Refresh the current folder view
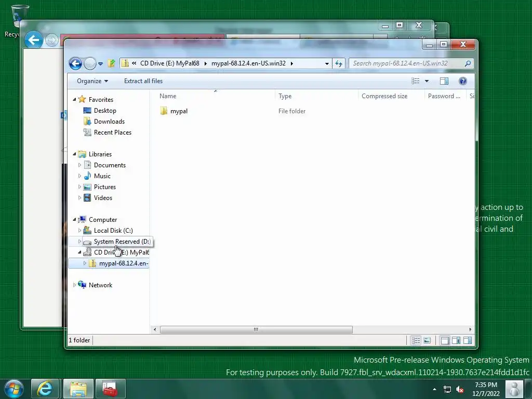Image resolution: width=532 pixels, height=399 pixels. 339,63
